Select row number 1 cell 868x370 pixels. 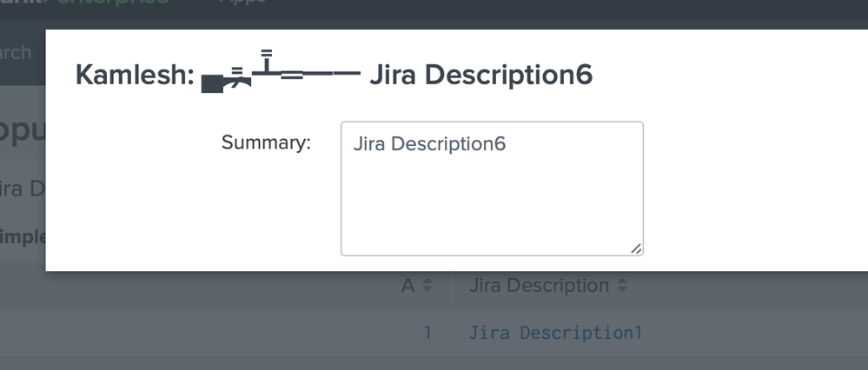pyautogui.click(x=427, y=332)
